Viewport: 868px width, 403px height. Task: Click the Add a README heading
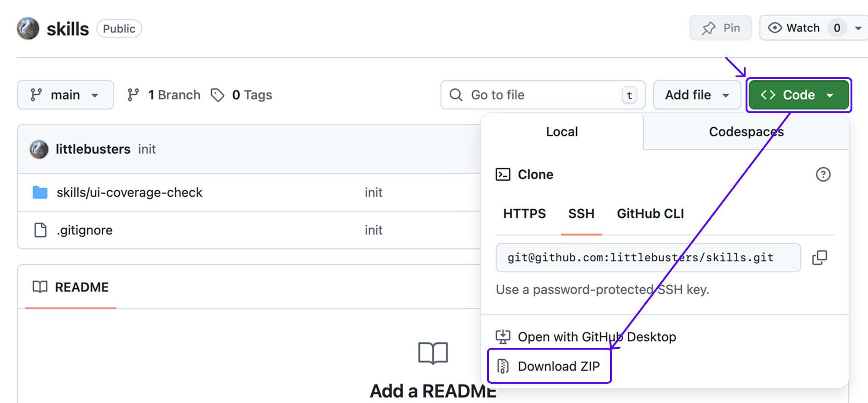click(433, 391)
